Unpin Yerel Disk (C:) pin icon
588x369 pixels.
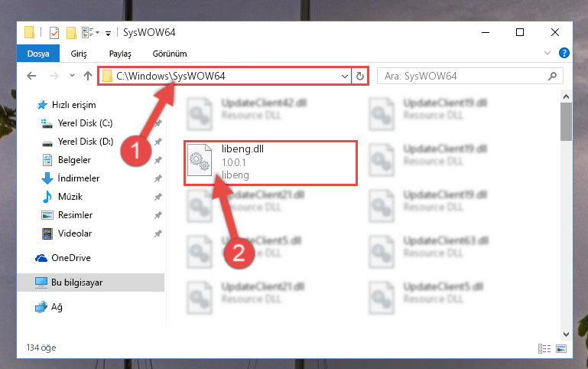click(158, 123)
